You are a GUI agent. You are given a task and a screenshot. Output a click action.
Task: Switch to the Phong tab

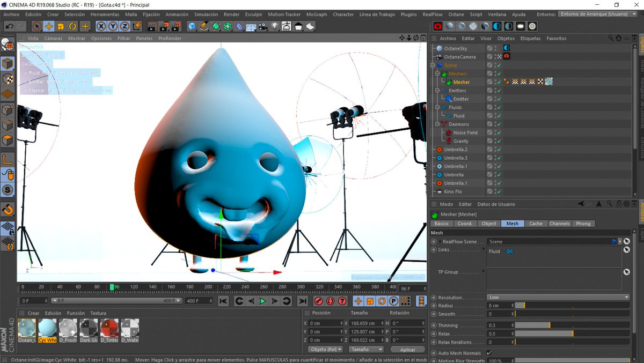click(x=583, y=224)
